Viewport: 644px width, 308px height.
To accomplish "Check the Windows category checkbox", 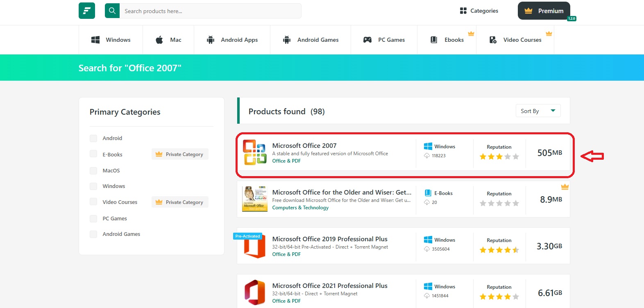I will (x=93, y=186).
